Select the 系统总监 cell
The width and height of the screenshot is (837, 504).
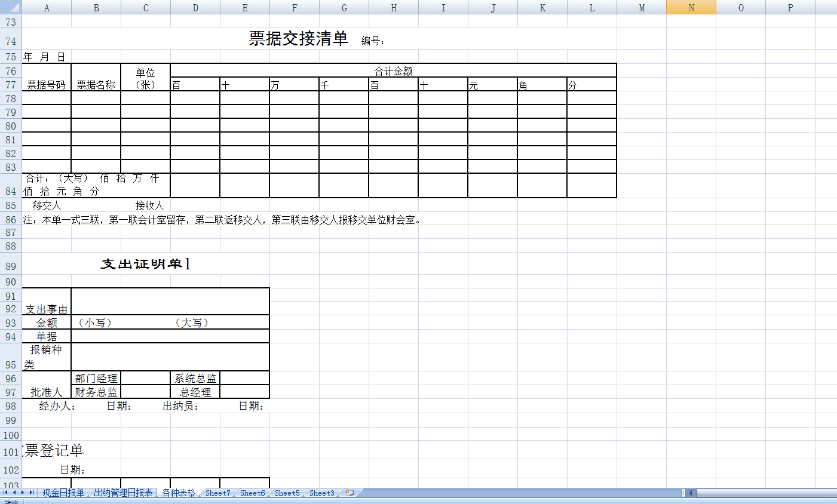[x=195, y=378]
